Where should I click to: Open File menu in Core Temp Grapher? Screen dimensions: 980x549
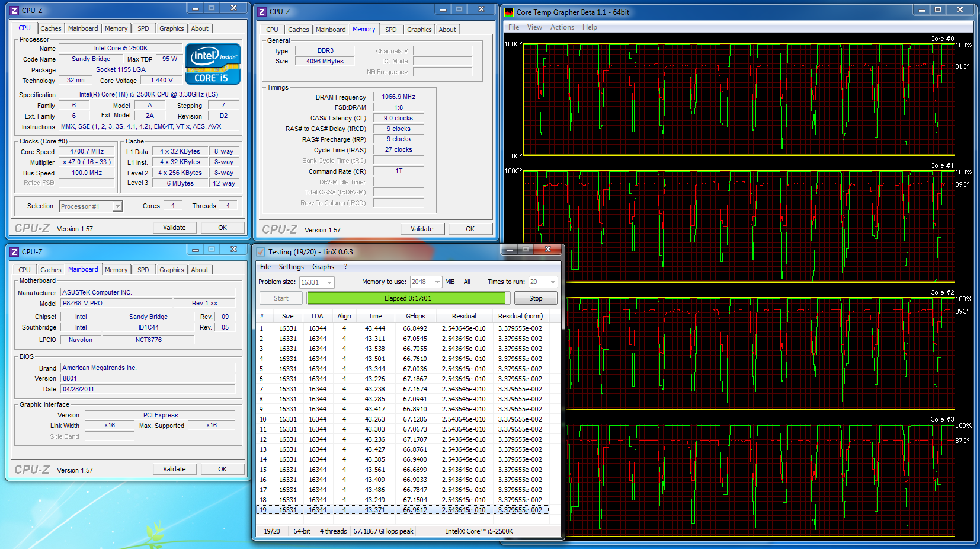point(514,27)
